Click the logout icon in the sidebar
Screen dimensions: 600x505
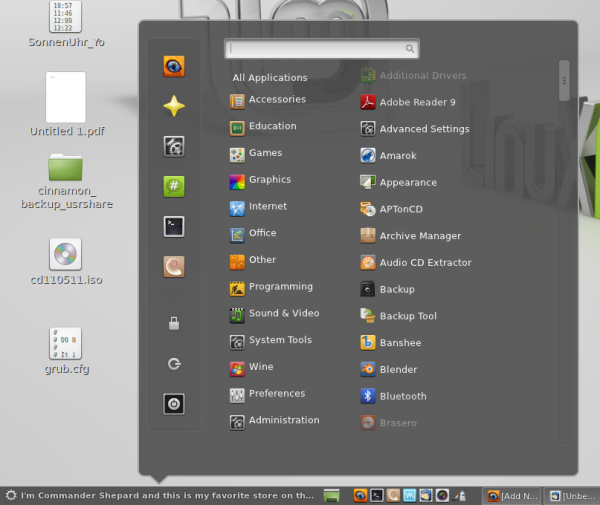pyautogui.click(x=174, y=364)
